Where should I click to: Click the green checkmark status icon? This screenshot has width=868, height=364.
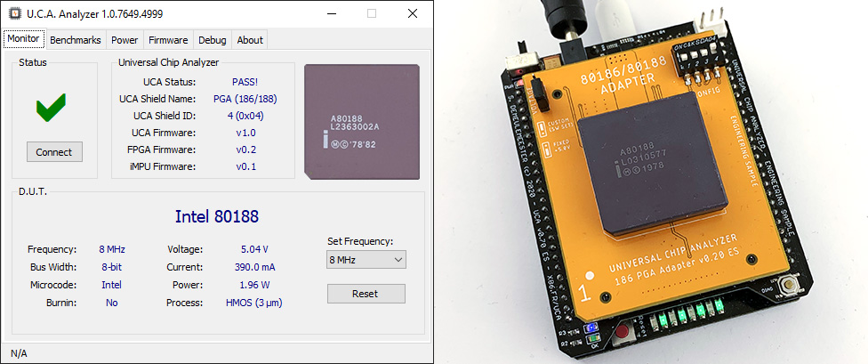[51, 108]
